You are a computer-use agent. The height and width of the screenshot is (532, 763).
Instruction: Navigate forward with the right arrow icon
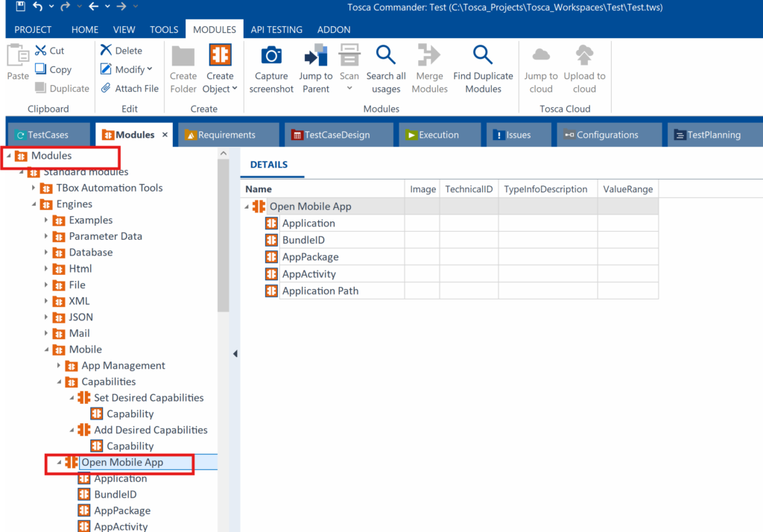coord(121,6)
